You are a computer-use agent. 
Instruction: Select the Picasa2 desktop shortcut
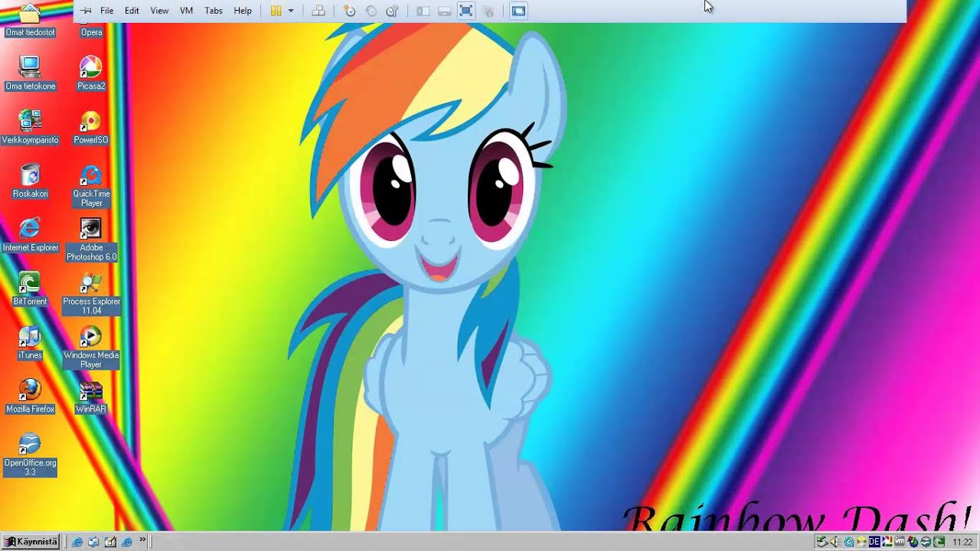(91, 74)
